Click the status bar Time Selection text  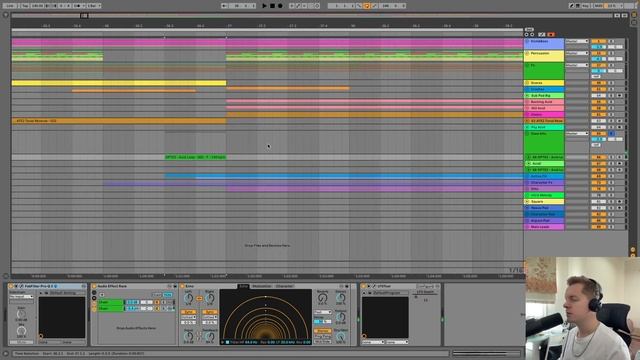pos(79,353)
